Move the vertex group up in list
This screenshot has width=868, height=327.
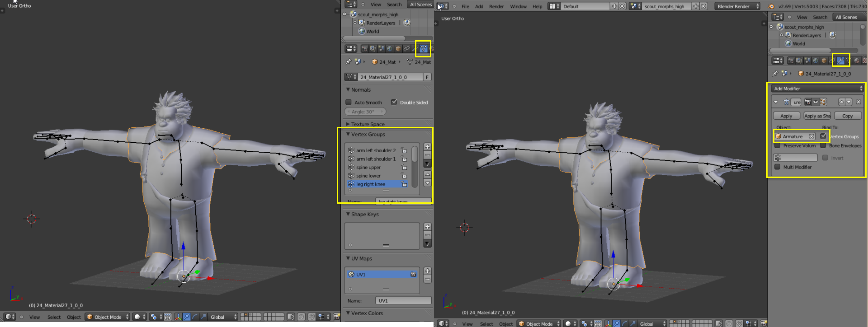[x=427, y=174]
